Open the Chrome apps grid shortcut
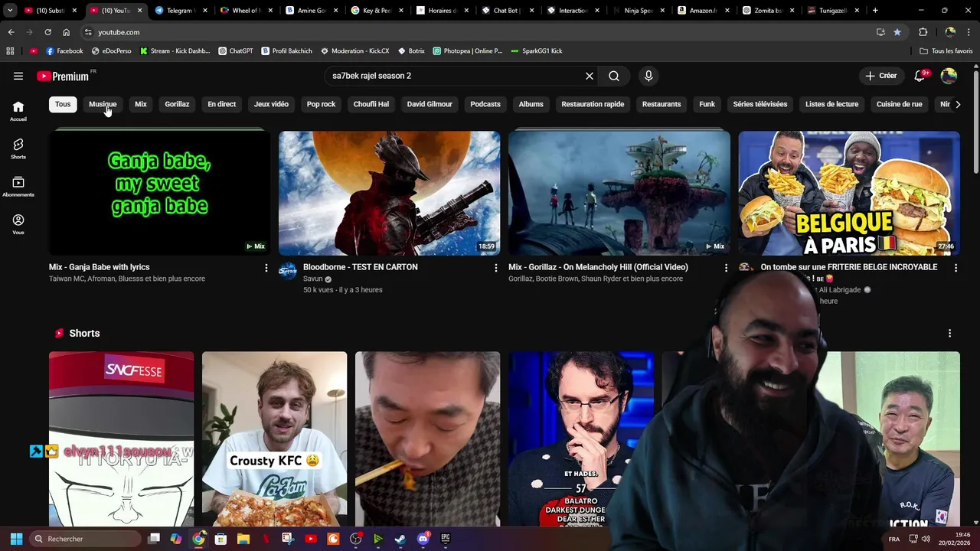 pos(10,51)
